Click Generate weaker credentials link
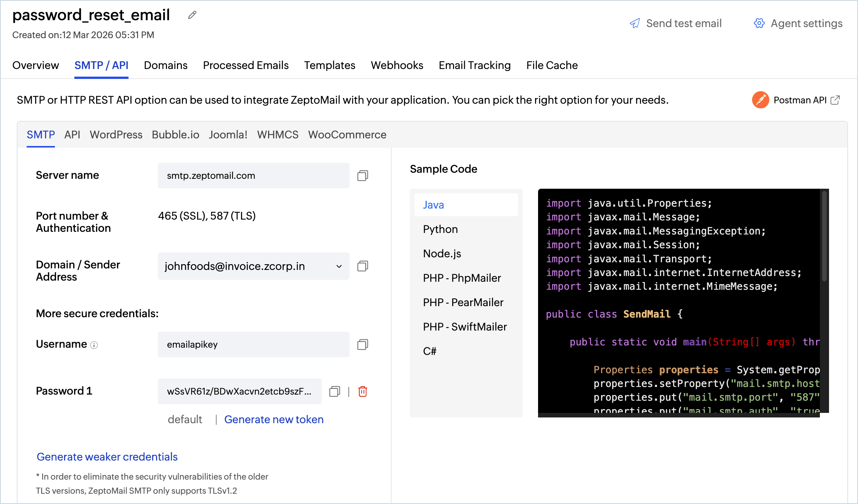Image resolution: width=858 pixels, height=504 pixels. (x=107, y=457)
